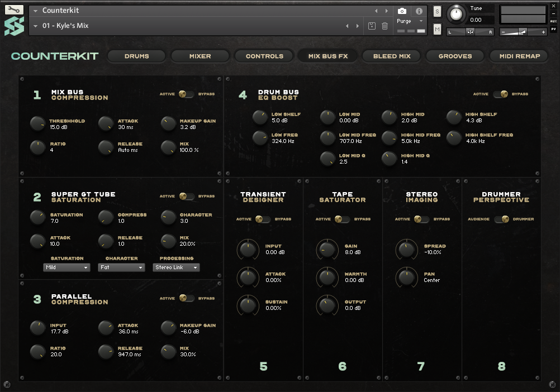This screenshot has width=560, height=392.
Task: Click the Counterkit logo icon
Action: click(13, 25)
